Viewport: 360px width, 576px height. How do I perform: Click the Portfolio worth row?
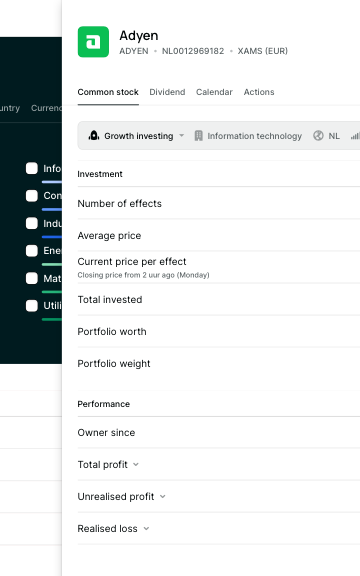(x=219, y=331)
